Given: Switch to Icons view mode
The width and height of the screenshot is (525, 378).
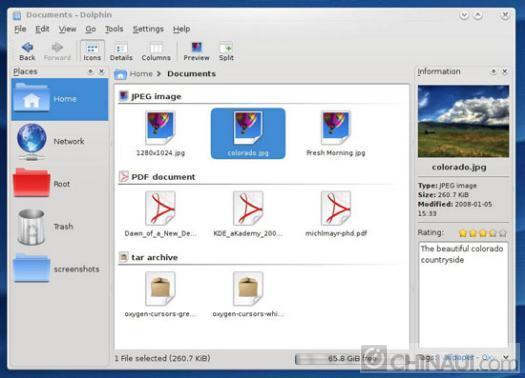Looking at the screenshot, I should (x=92, y=51).
